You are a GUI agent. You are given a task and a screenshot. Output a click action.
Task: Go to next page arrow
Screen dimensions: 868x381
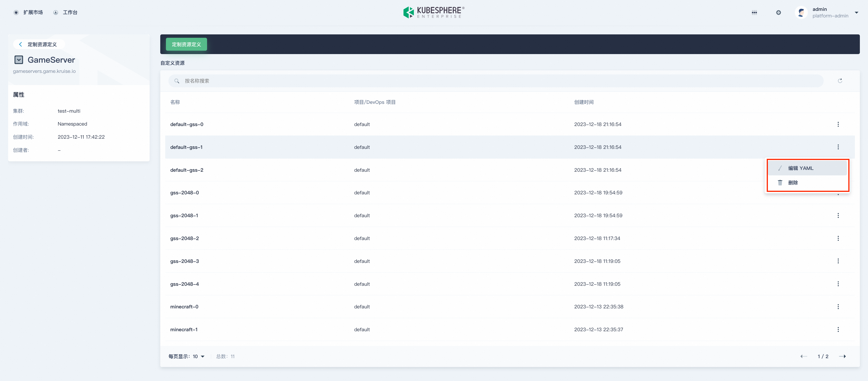(842, 356)
